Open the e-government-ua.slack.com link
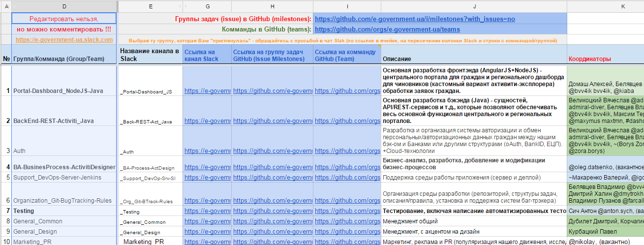Screen dimensions: 644x245 [64, 40]
